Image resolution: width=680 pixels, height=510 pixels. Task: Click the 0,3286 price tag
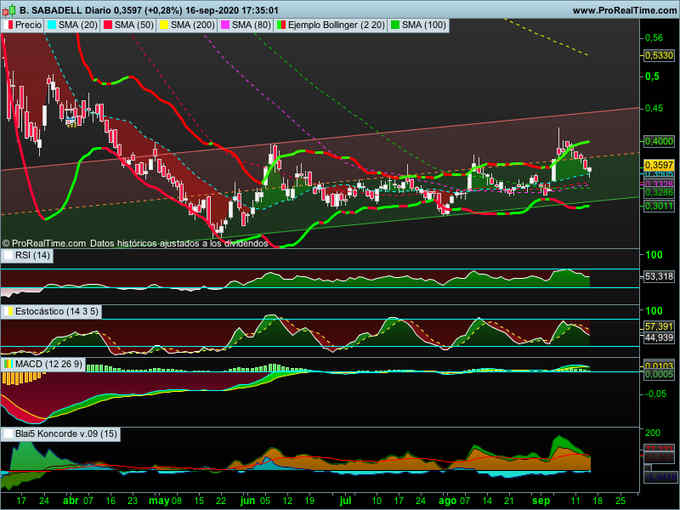click(x=658, y=192)
